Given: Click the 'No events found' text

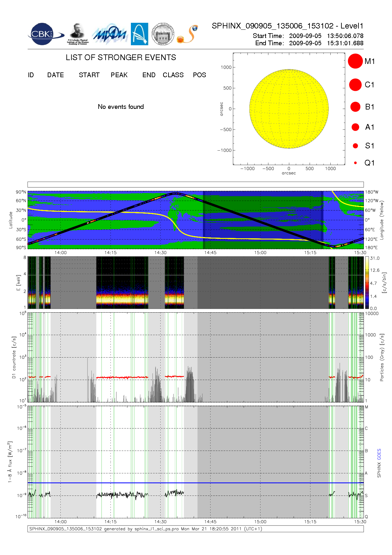Looking at the screenshot, I should [121, 107].
